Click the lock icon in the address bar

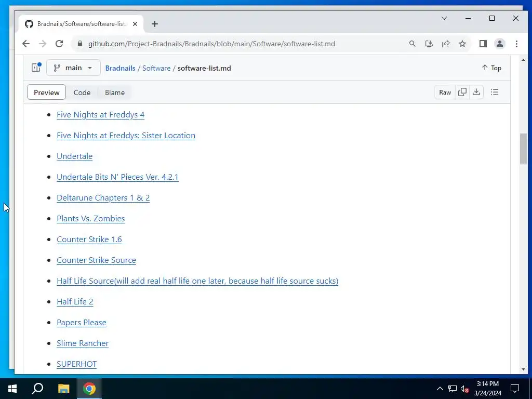(80, 44)
